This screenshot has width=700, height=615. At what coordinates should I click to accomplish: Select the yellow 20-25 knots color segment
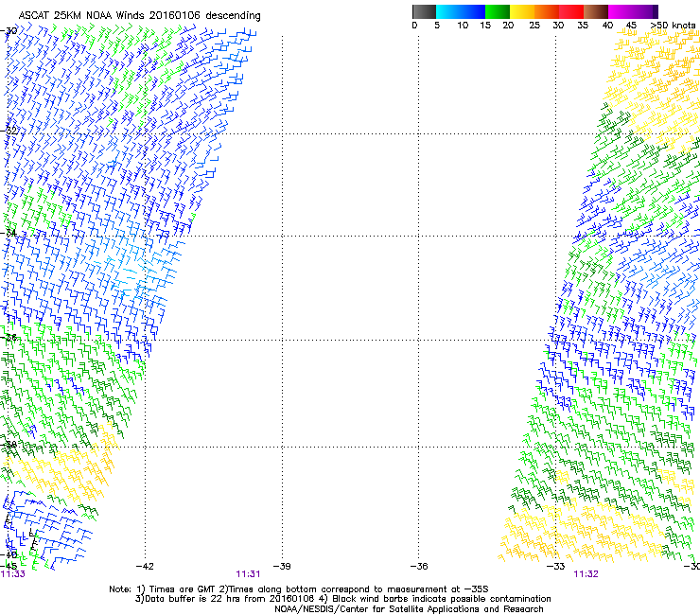click(x=522, y=11)
